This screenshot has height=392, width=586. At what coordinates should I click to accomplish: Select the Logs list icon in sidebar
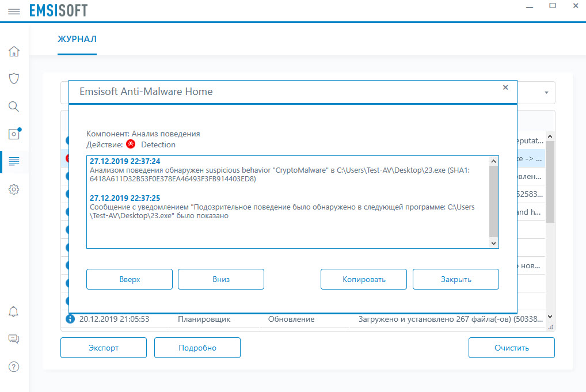click(14, 161)
